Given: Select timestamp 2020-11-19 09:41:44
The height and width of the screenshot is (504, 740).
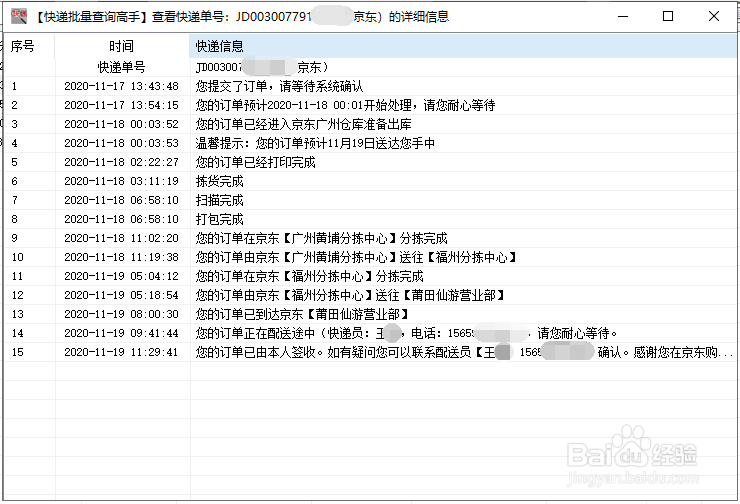Looking at the screenshot, I should pos(121,333).
